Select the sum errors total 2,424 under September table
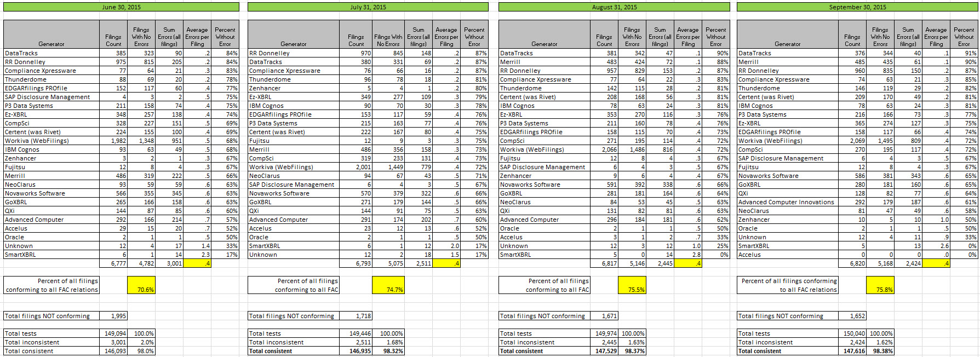Image resolution: width=980 pixels, height=357 pixels. (908, 263)
